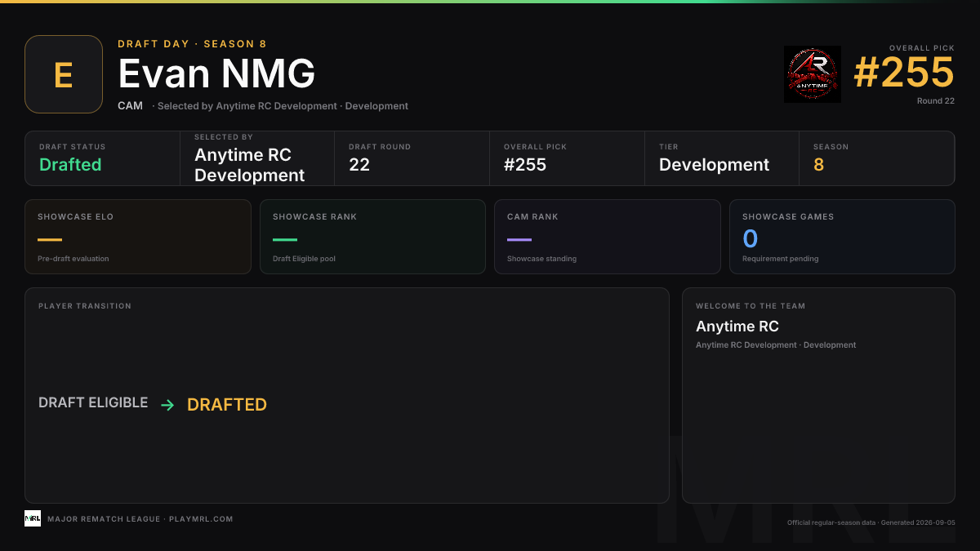Click the green arrow before DRAFTED
The width and height of the screenshot is (980, 551).
[167, 405]
